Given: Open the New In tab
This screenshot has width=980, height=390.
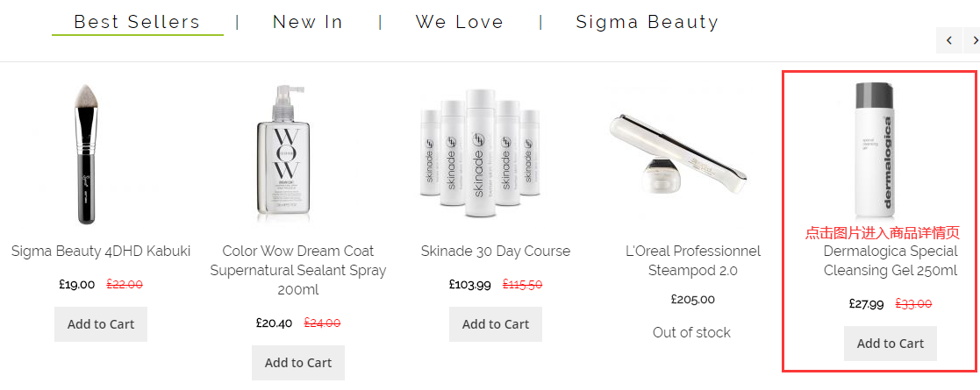Looking at the screenshot, I should 308,22.
